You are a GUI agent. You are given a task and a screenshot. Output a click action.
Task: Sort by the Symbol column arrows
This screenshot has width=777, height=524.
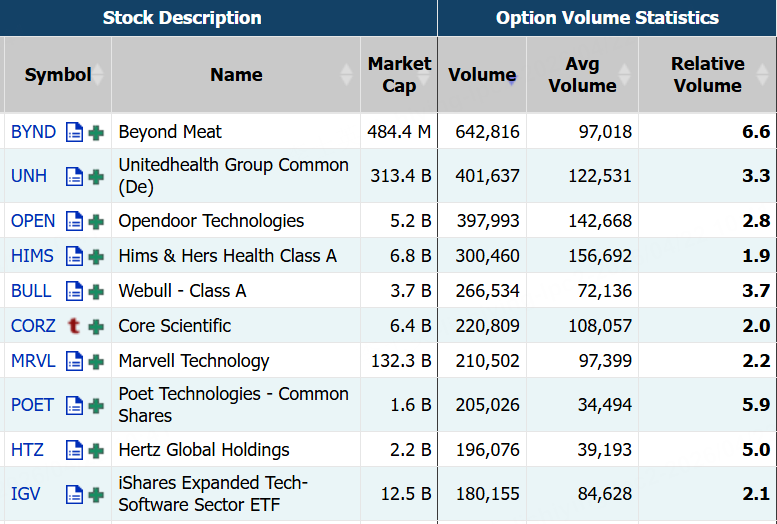point(98,75)
